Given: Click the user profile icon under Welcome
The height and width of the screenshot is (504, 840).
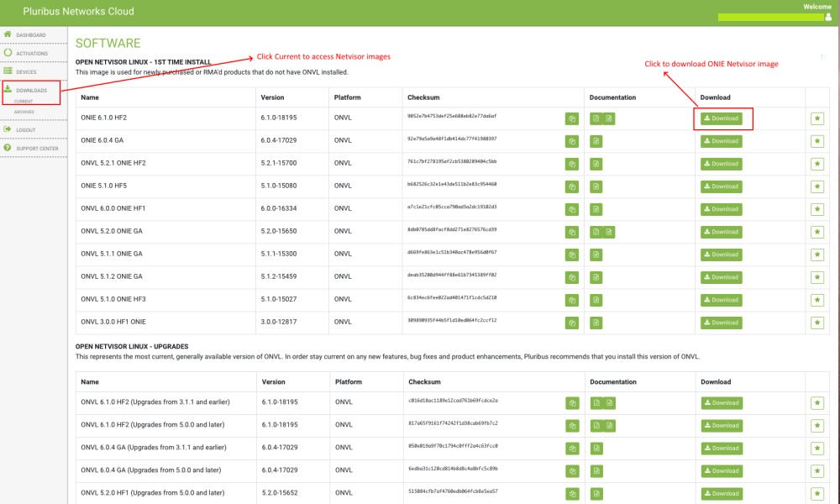Looking at the screenshot, I should (828, 17).
